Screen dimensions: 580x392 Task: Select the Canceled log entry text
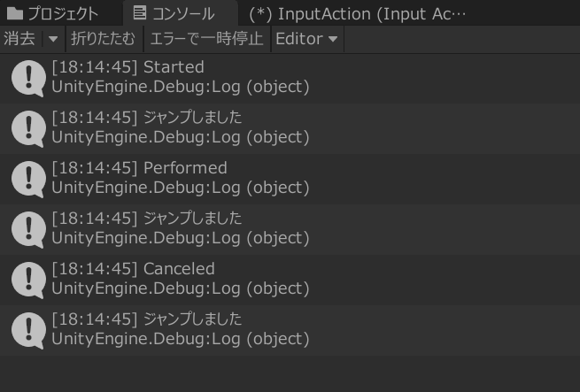(x=179, y=269)
